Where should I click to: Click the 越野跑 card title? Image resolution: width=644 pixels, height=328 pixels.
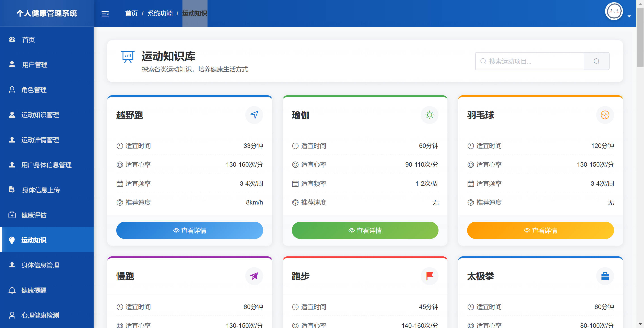(x=129, y=115)
